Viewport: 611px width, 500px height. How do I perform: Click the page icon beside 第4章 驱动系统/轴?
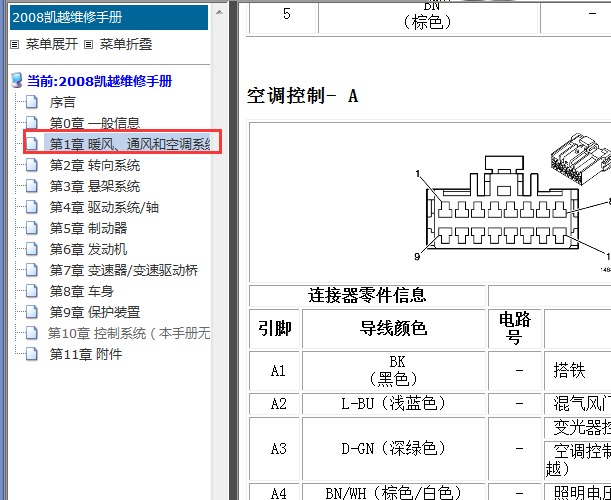[32, 207]
